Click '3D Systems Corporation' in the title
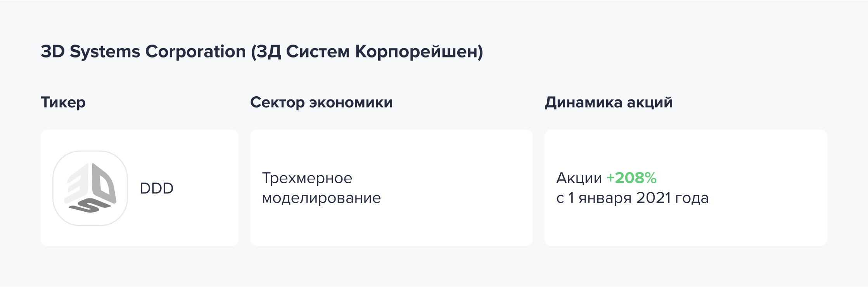The width and height of the screenshot is (868, 287). 144,52
